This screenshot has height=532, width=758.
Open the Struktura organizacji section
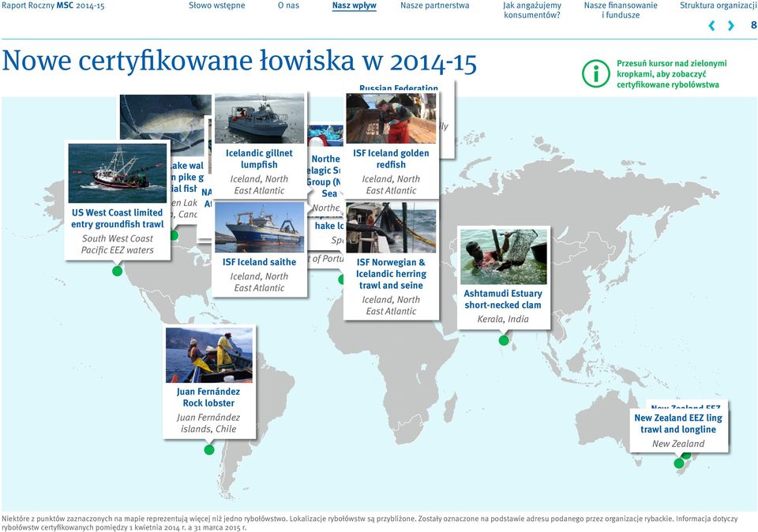click(719, 6)
